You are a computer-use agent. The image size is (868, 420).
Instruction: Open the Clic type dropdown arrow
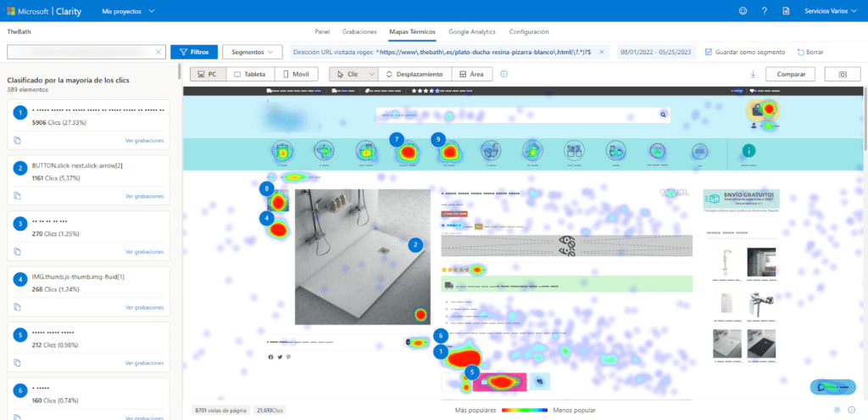[x=372, y=74]
